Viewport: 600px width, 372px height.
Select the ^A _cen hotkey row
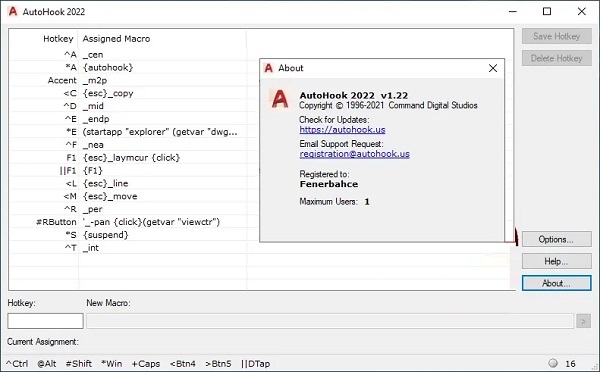128,55
